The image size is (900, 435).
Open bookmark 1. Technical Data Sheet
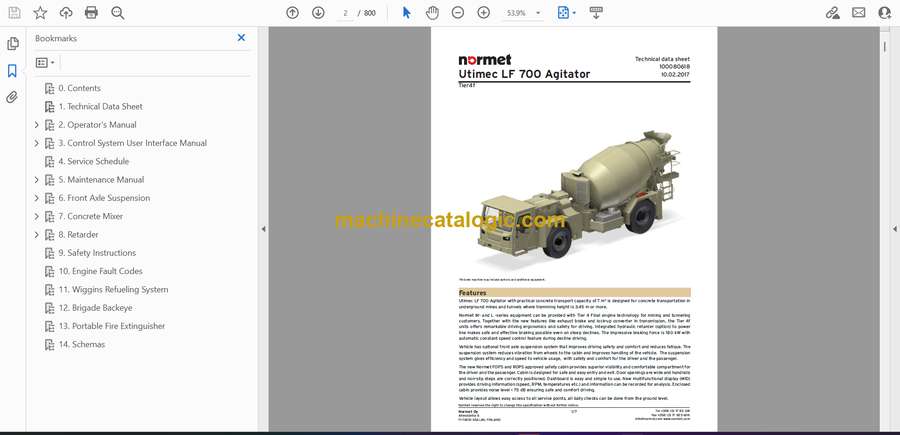(x=100, y=106)
